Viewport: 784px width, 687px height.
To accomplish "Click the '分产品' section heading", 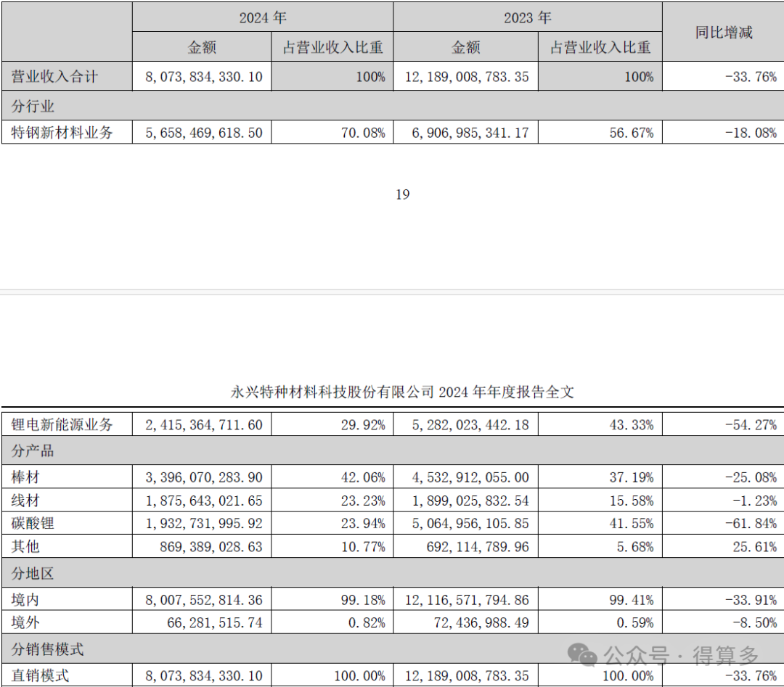I will (33, 451).
